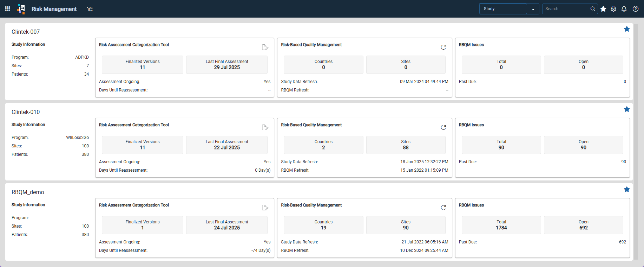Screen dimensions: 644x267
Task: Click Clintek-007 Countries tile
Action: 323,64
